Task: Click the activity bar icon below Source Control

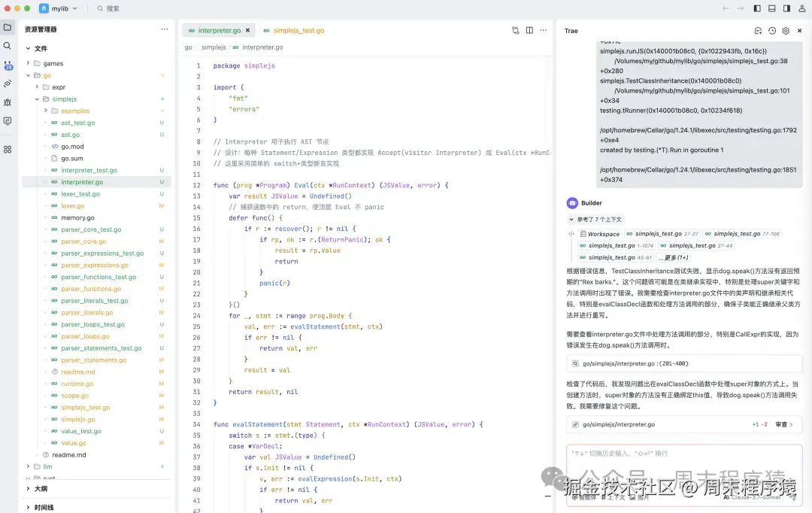Action: 8,83
